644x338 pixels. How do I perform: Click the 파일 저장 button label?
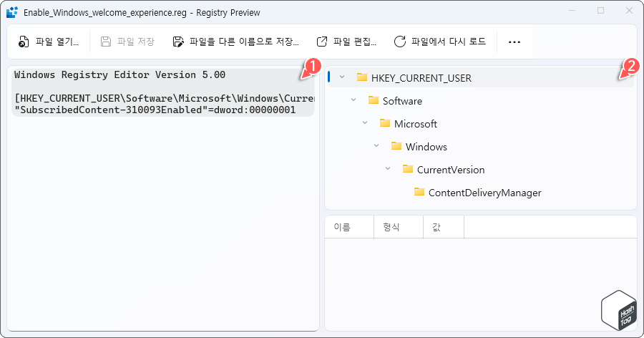136,42
